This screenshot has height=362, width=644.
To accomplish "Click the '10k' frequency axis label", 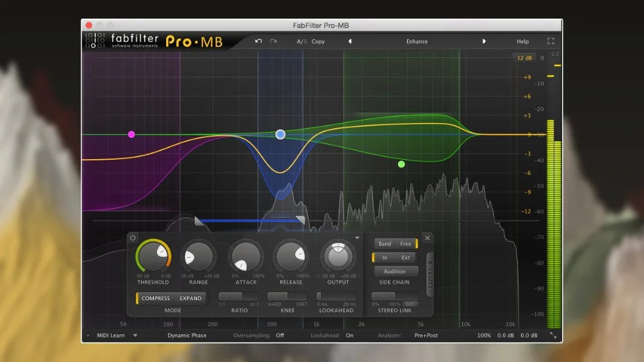I will tap(466, 324).
